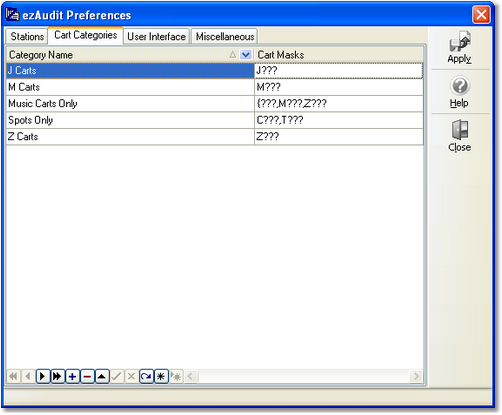Close the ezAudit Preferences window
This screenshot has height=415, width=502.
tap(481, 15)
